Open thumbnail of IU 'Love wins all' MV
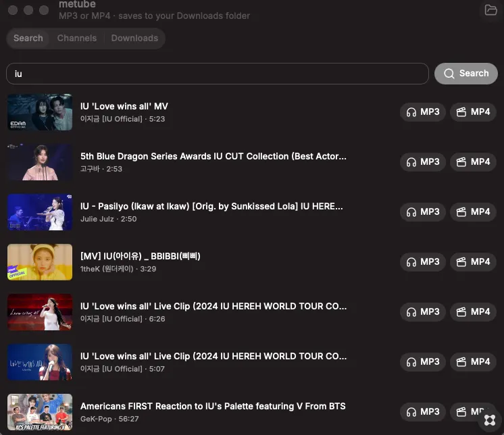This screenshot has width=504, height=435. click(x=40, y=112)
